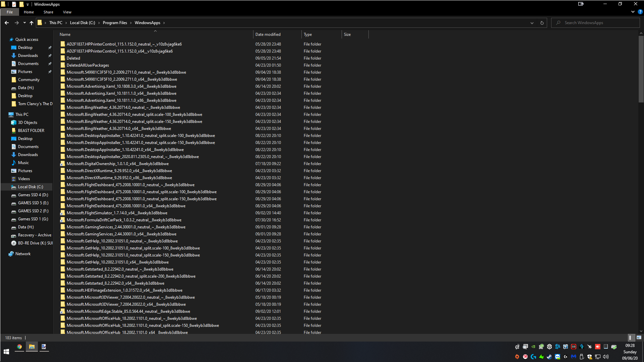Open BEAST FOLDER in sidebar

coord(31,131)
